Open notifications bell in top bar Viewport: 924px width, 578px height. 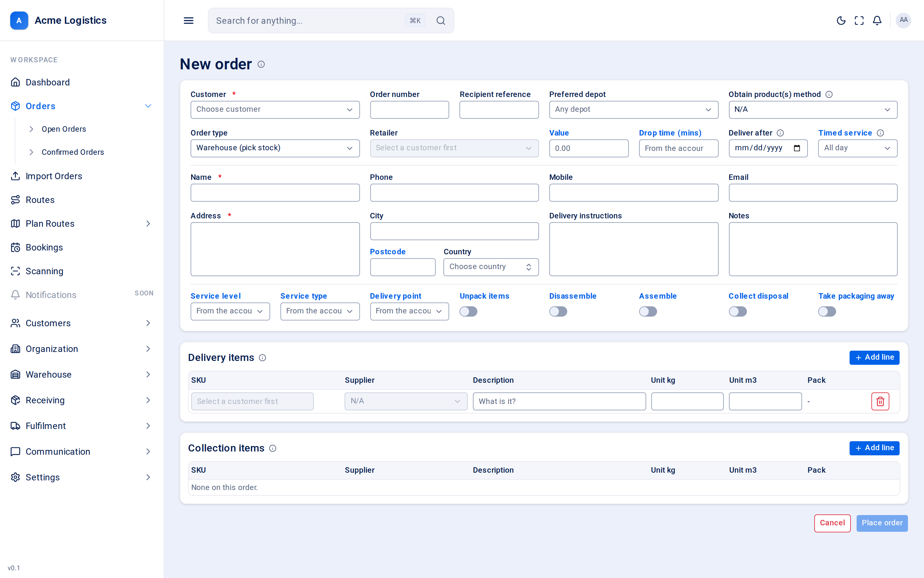click(877, 21)
